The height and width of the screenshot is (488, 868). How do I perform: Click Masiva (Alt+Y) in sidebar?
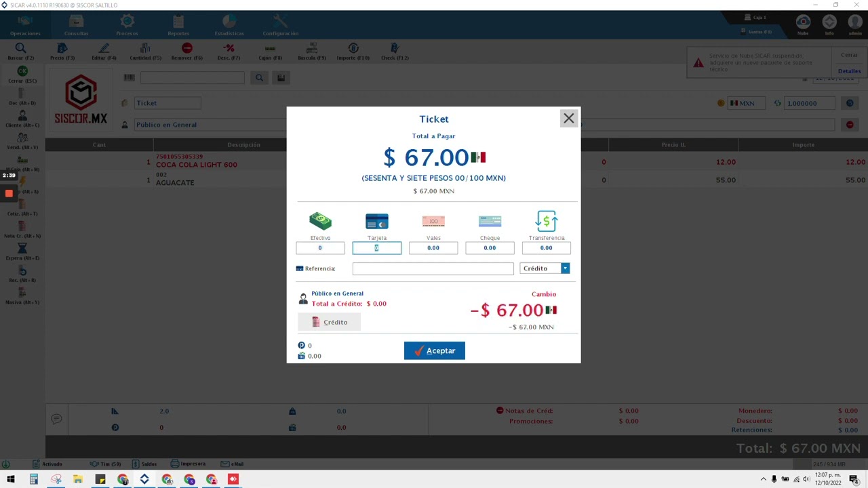pos(22,296)
